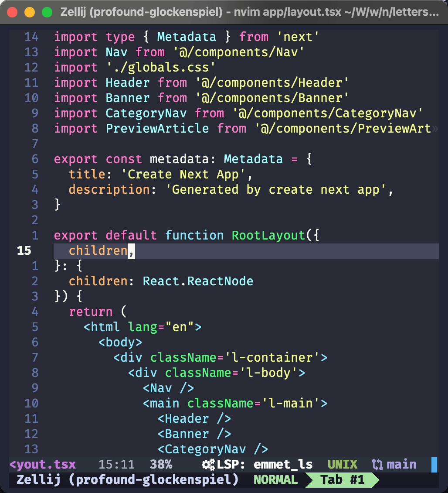The width and height of the screenshot is (448, 493).
Task: Click the yout.tsx filename in statusline
Action: 43,465
